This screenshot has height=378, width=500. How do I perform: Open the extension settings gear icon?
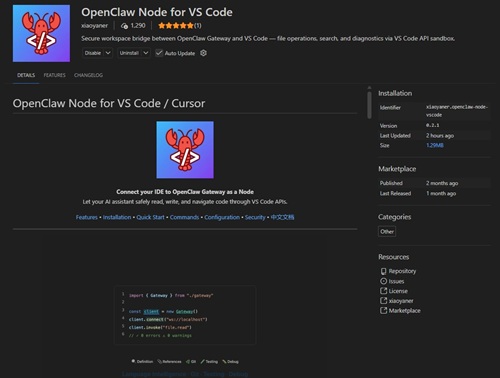point(203,53)
